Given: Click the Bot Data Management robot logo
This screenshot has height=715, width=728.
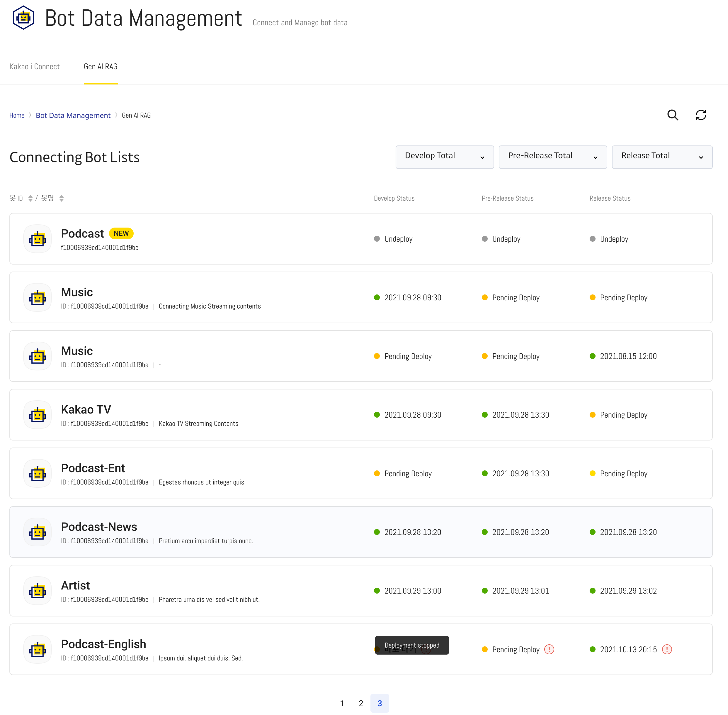Looking at the screenshot, I should (23, 18).
